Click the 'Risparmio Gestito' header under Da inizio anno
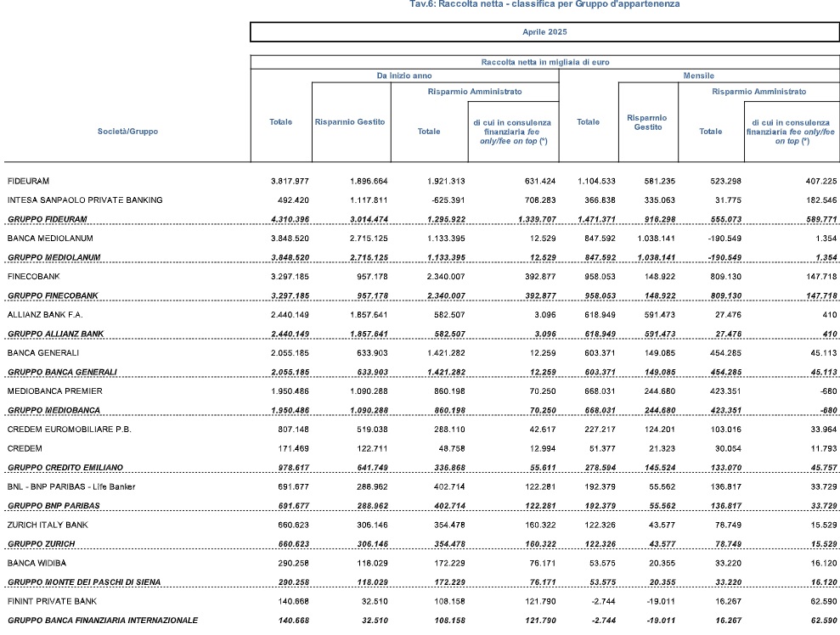This screenshot has height=635, width=840. click(x=350, y=122)
